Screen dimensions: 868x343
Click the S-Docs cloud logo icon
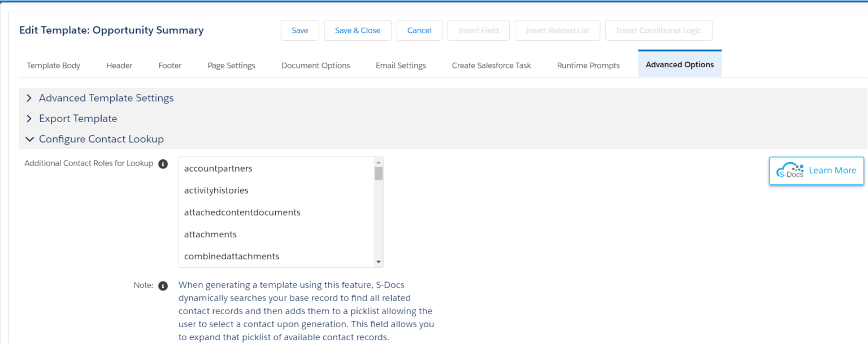tap(790, 171)
